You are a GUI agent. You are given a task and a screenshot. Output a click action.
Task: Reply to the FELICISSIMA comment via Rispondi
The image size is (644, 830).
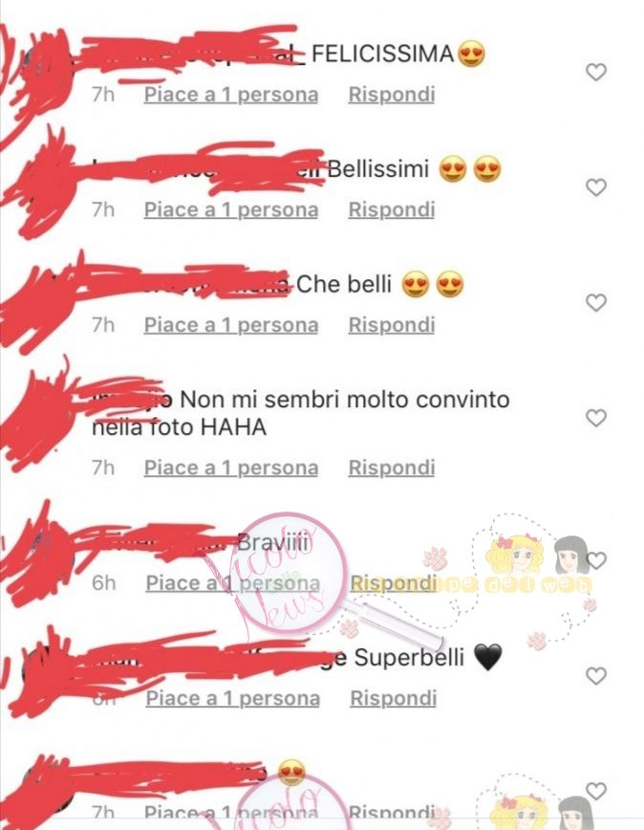(391, 95)
